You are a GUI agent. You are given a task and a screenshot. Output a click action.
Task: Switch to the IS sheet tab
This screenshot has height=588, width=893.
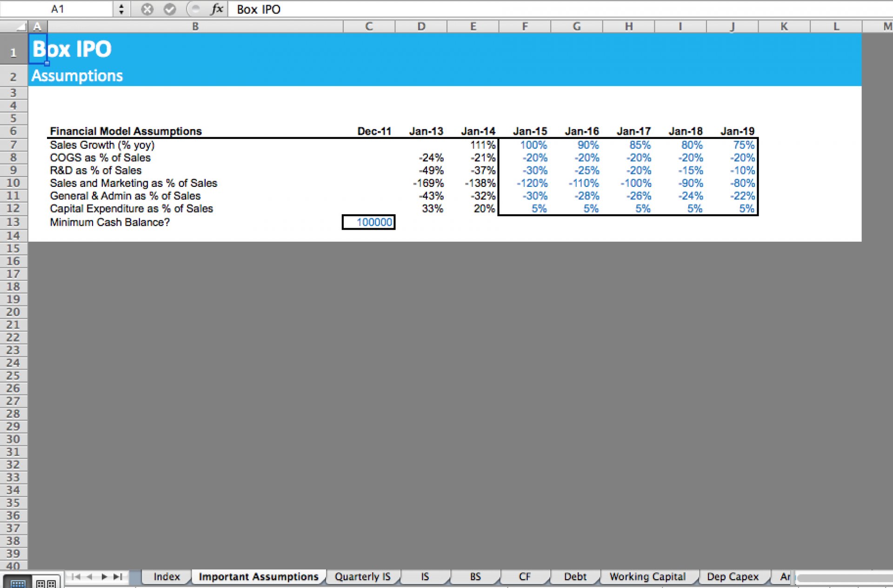pyautogui.click(x=425, y=577)
